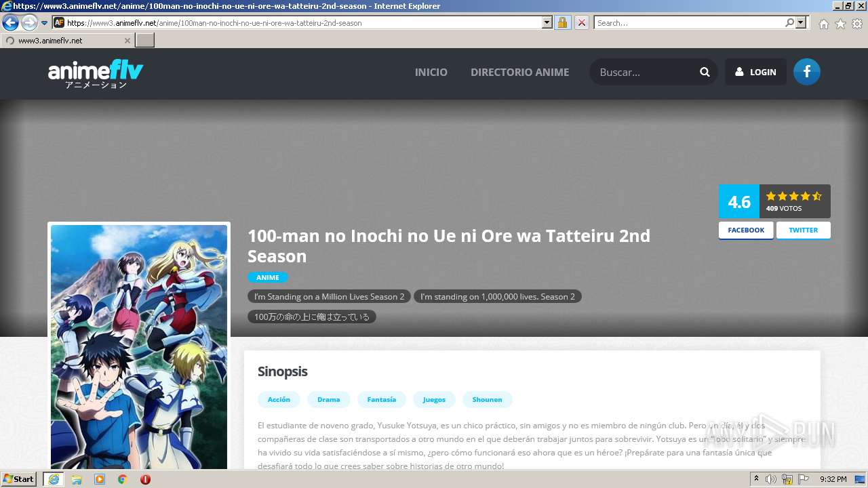Open the red Opera taskbar icon

click(145, 479)
